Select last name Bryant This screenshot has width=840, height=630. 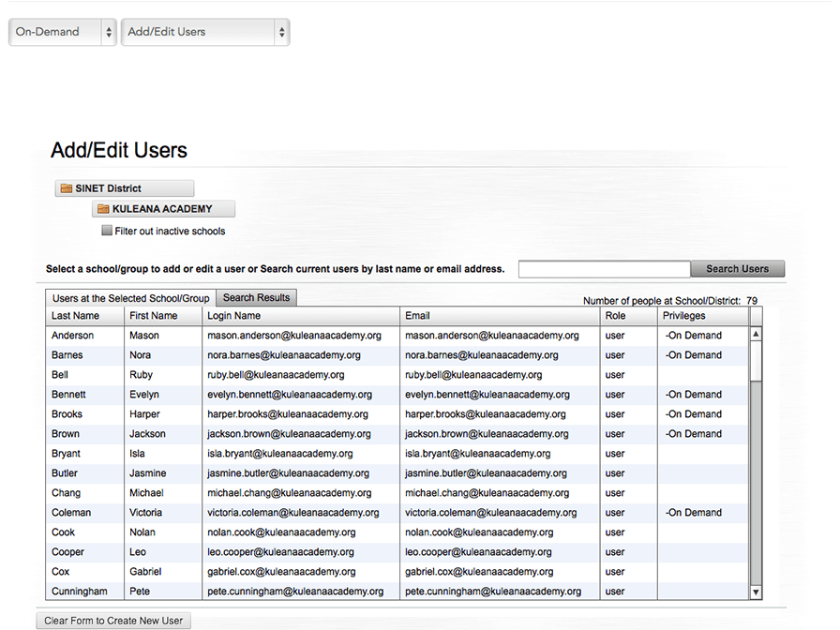66,454
